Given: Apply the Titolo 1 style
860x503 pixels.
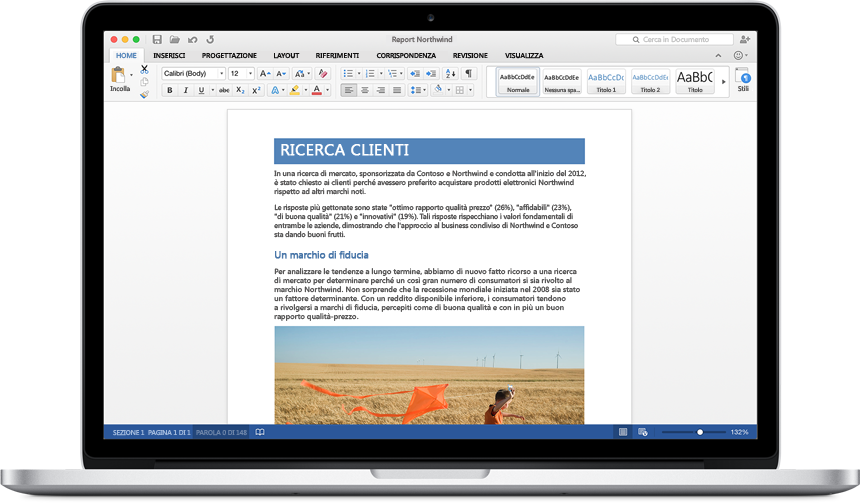Looking at the screenshot, I should click(606, 82).
